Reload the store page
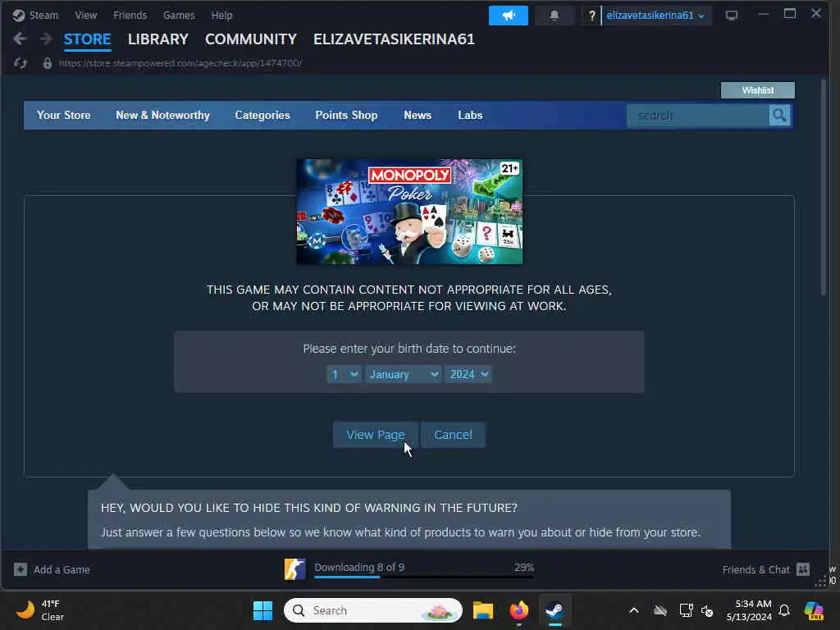Image resolution: width=840 pixels, height=630 pixels. tap(21, 63)
